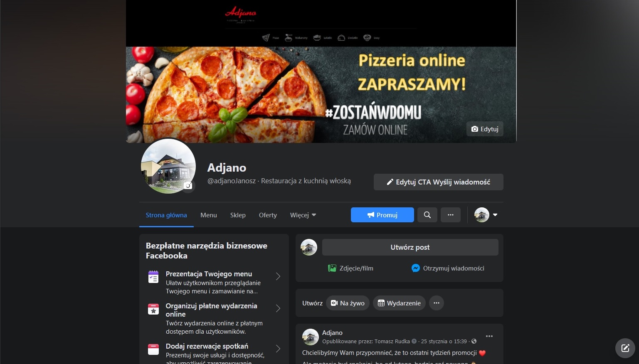Expand chevron beside Prezentacja Twojego menu
This screenshot has width=639, height=364.
click(x=278, y=276)
